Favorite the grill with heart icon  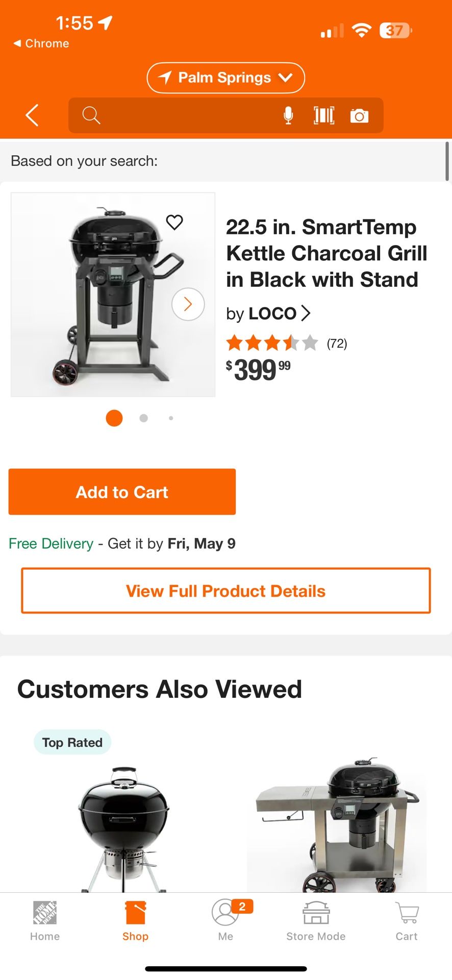point(174,222)
